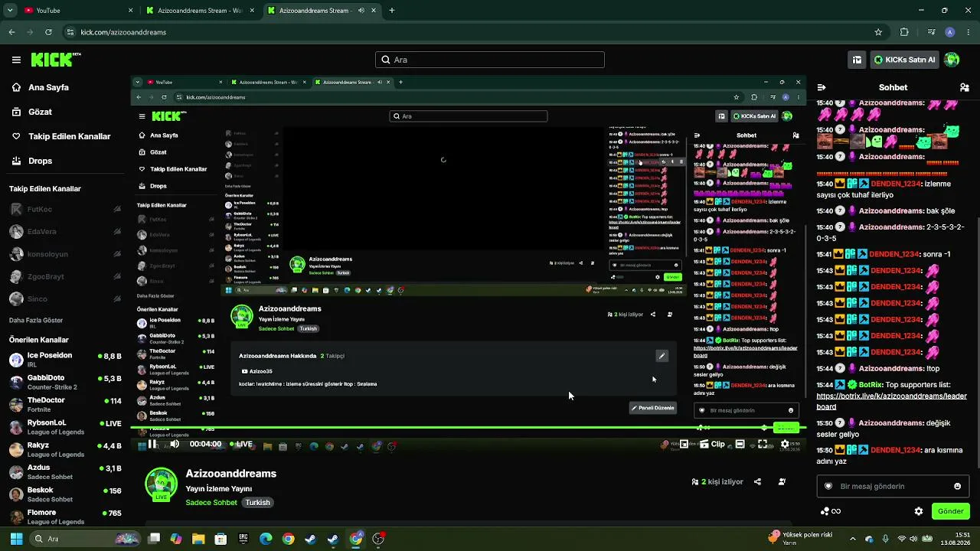Reload the page
Image resolution: width=980 pixels, height=551 pixels.
48,32
